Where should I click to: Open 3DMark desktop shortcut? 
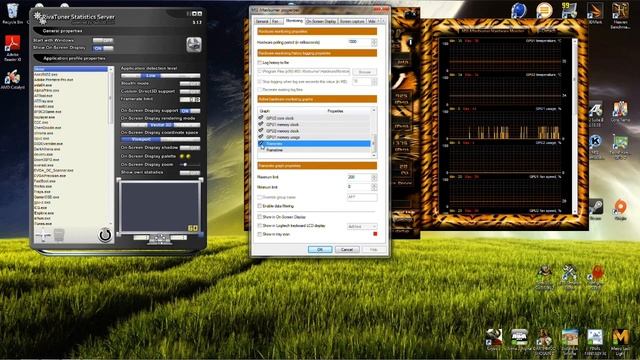coord(595,14)
